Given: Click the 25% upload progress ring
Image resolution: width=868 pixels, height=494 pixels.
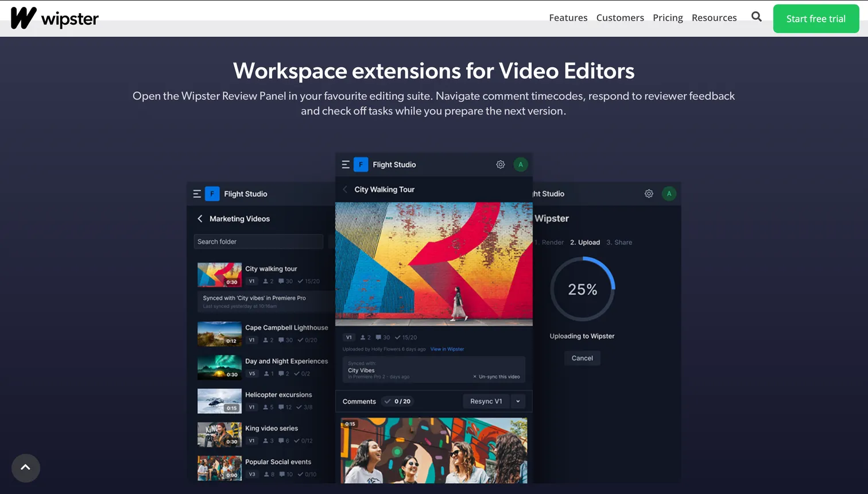Looking at the screenshot, I should [x=582, y=289].
